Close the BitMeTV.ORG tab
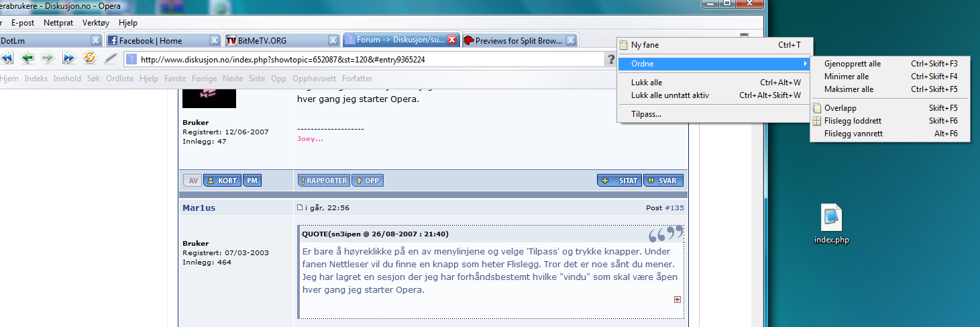The image size is (980, 327). click(333, 40)
